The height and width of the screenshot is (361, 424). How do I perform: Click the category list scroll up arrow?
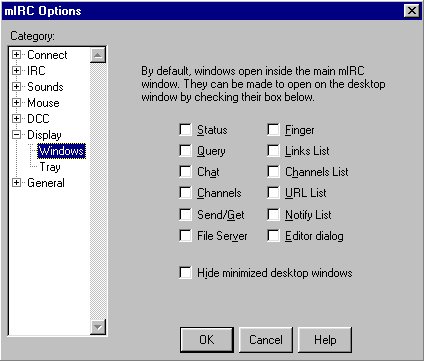pyautogui.click(x=98, y=55)
